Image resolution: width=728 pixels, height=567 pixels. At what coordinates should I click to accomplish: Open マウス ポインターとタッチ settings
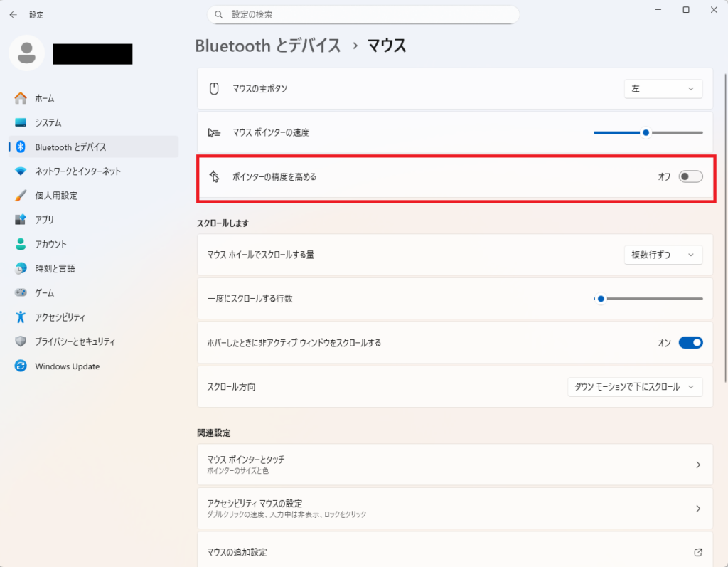[x=455, y=464]
